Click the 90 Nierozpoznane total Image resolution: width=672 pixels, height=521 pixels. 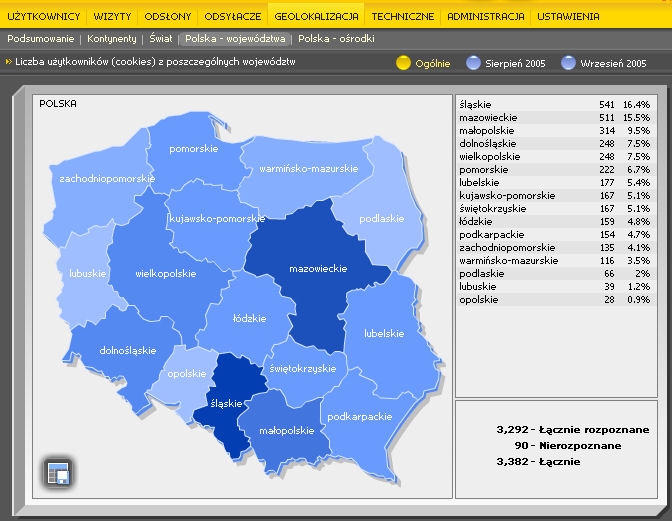pyautogui.click(x=568, y=446)
